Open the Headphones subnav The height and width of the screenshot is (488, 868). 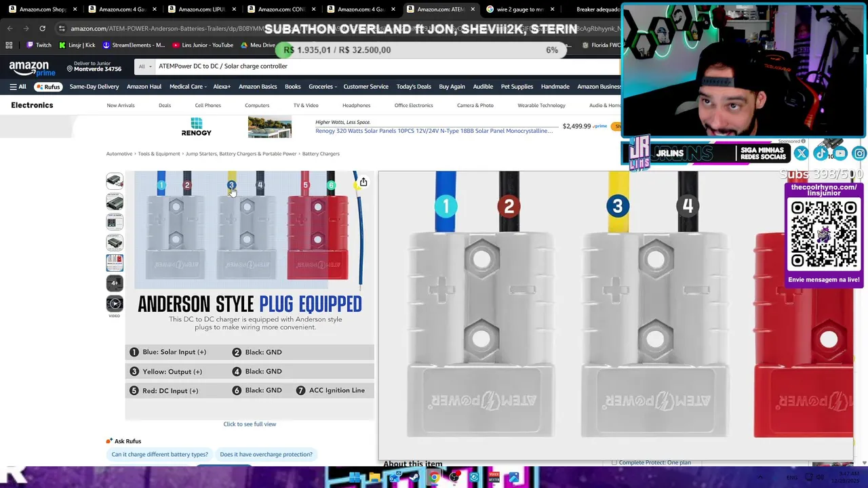coord(356,105)
